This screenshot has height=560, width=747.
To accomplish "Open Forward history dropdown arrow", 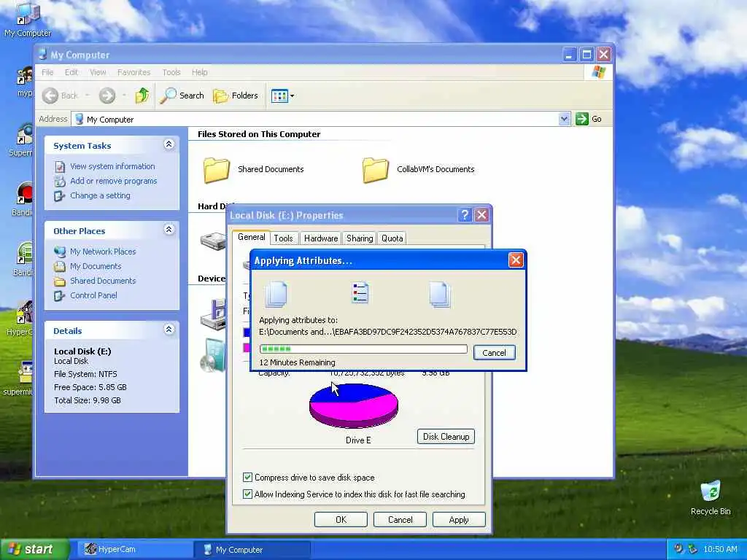I will [124, 96].
